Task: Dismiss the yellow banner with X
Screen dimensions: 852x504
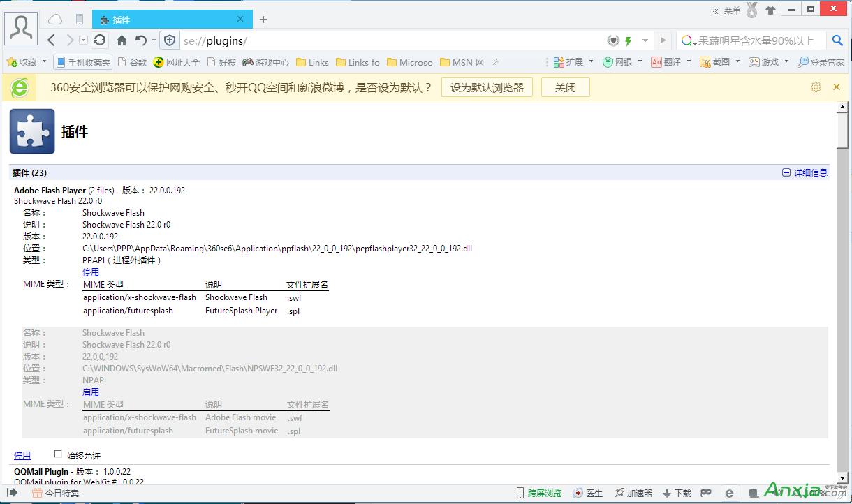Action: (x=837, y=87)
